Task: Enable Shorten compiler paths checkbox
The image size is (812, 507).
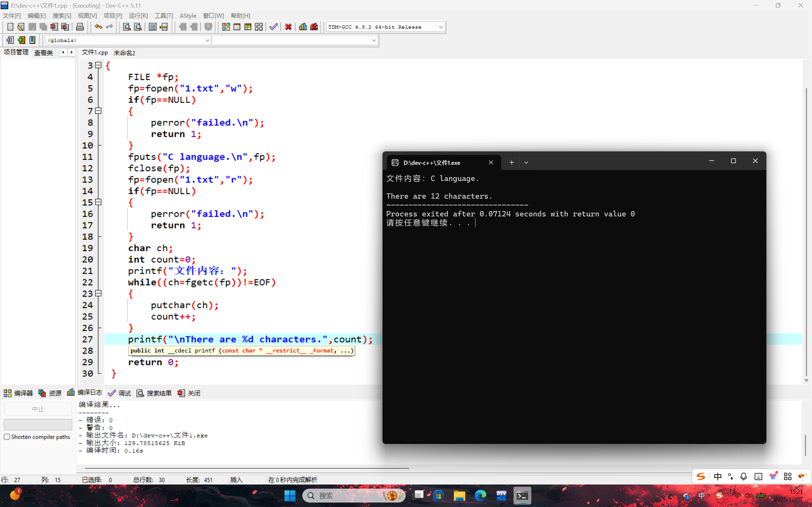Action: [x=7, y=437]
